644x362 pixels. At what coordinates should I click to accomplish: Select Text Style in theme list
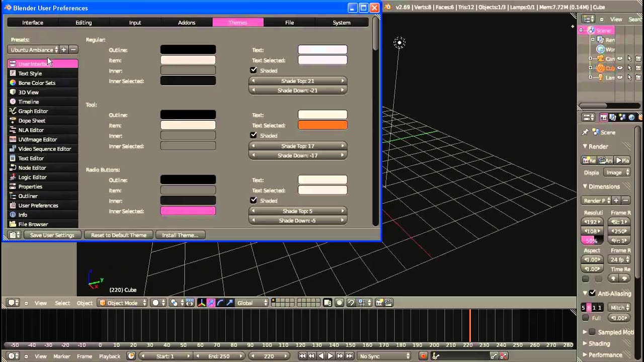coord(43,73)
